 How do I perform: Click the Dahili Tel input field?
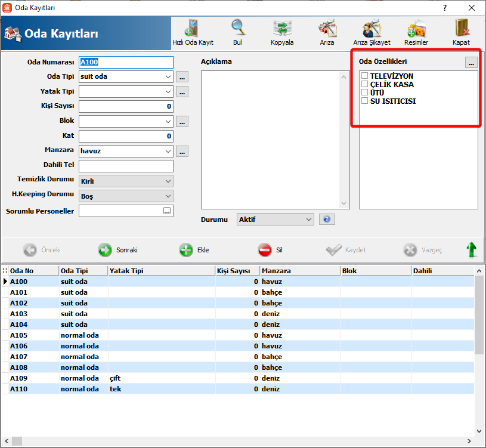126,166
